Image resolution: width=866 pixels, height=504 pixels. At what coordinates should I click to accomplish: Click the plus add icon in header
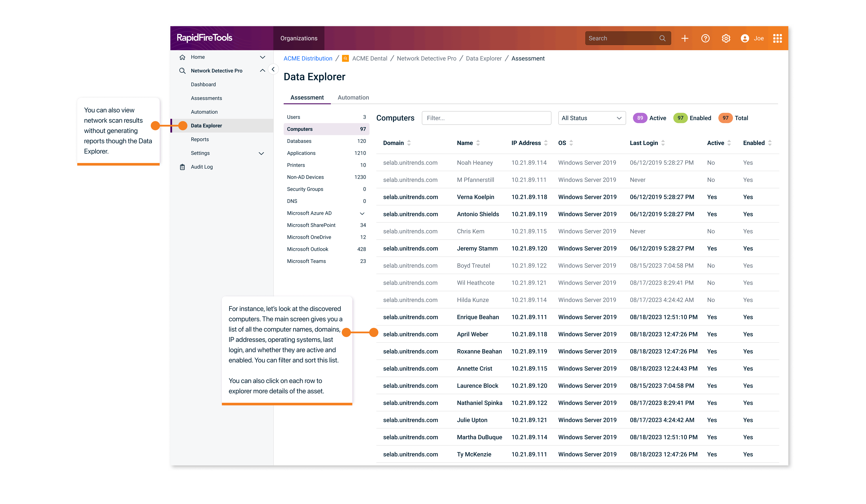(684, 38)
